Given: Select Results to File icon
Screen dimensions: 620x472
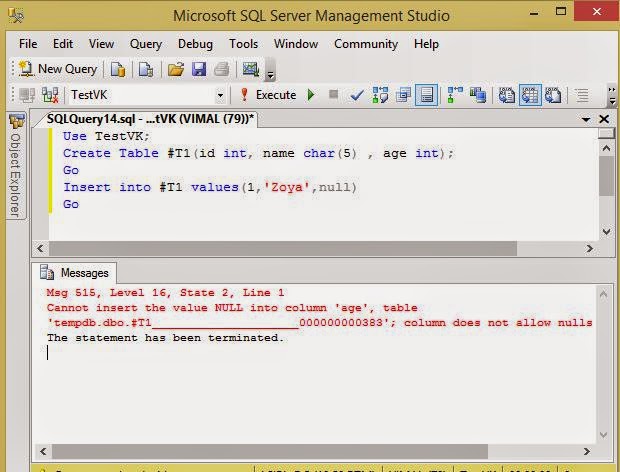Looking at the screenshot, I should (553, 95).
